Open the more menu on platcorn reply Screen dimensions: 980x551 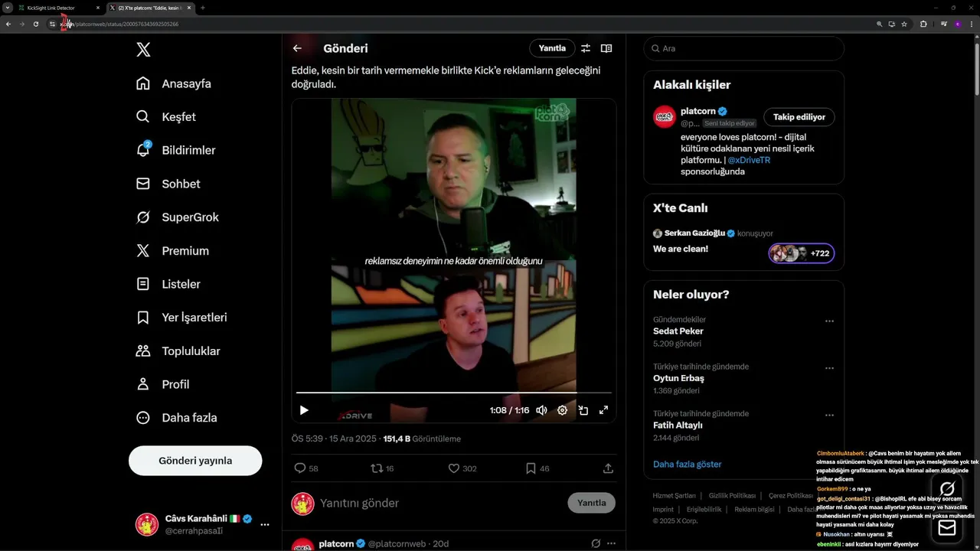click(611, 543)
